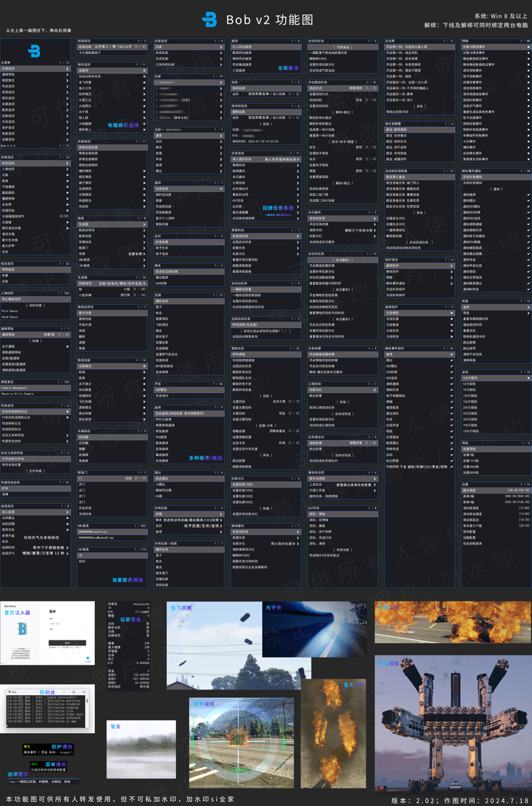Click the login button in injector window

[67, 643]
